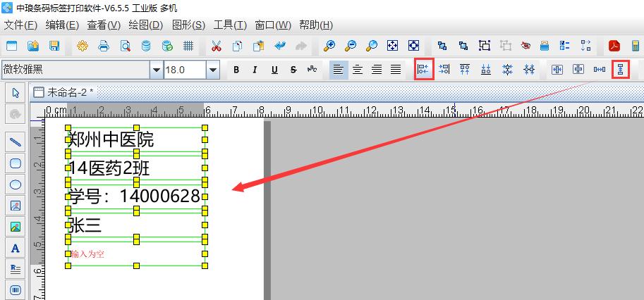
Task: Toggle underline formatting
Action: pos(274,70)
